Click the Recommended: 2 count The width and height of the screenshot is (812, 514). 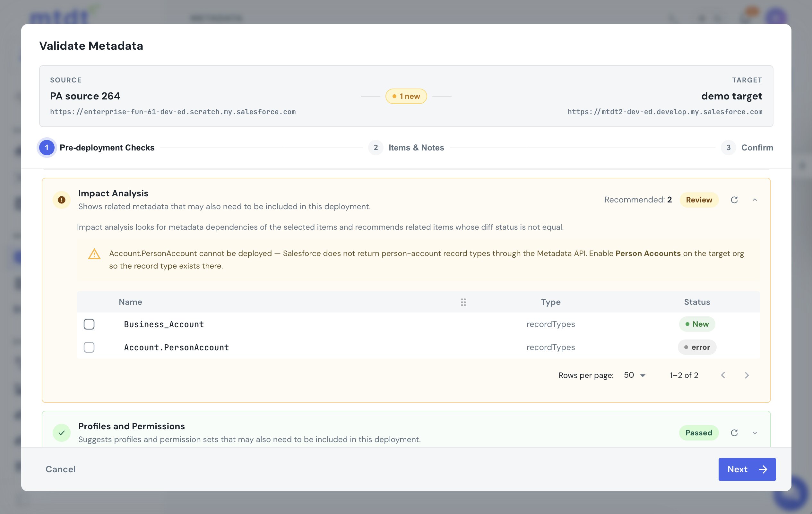pos(638,200)
